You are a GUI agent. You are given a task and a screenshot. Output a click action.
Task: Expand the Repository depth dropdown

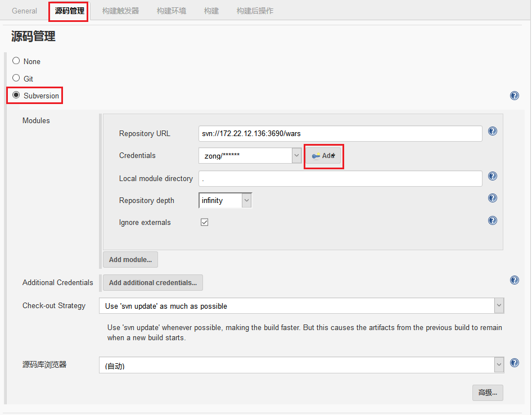pos(225,200)
